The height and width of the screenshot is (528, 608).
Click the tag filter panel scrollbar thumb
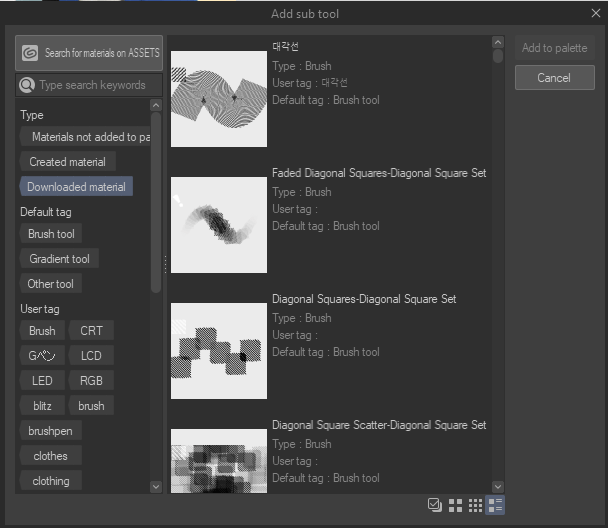[x=156, y=202]
